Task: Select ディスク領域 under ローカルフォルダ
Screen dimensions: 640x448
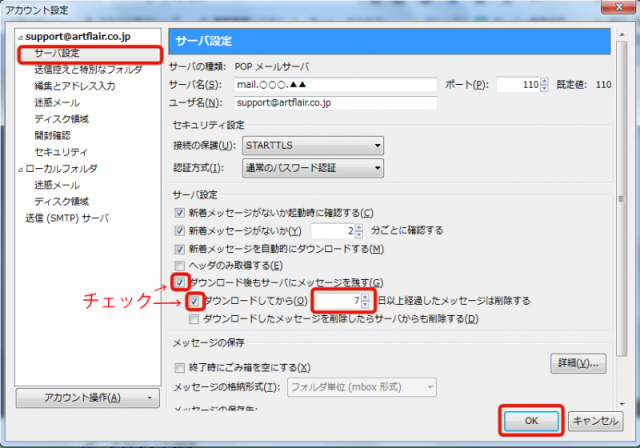Action: pos(61,202)
